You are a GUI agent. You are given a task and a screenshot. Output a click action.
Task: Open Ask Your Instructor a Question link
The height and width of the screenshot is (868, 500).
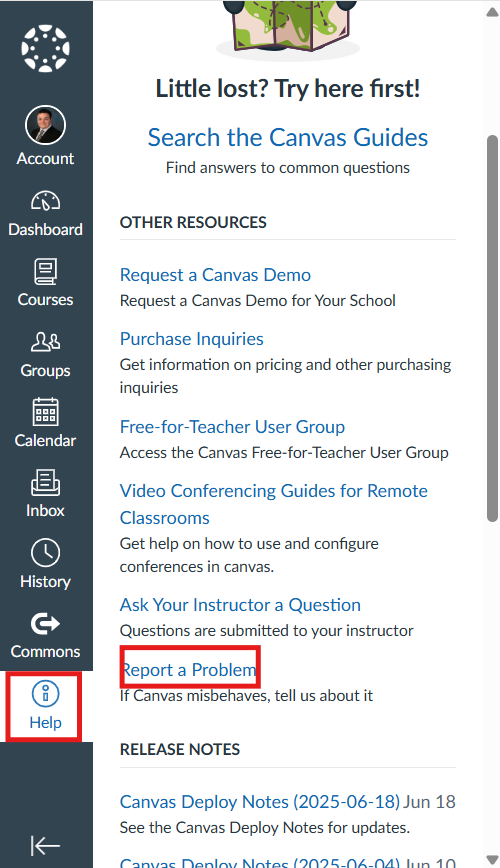click(x=240, y=604)
